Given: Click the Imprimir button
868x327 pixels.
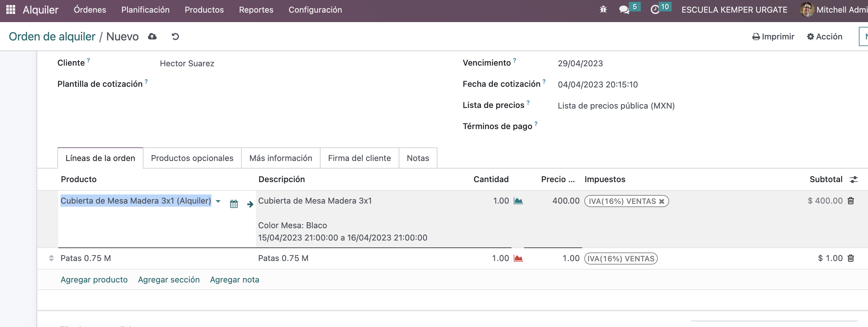Looking at the screenshot, I should 773,36.
